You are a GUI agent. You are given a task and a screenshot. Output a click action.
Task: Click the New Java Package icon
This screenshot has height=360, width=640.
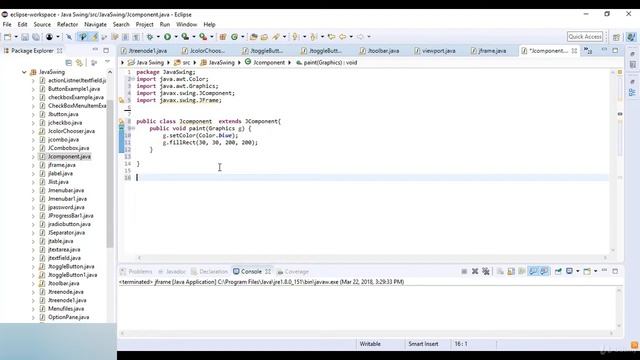click(x=223, y=37)
